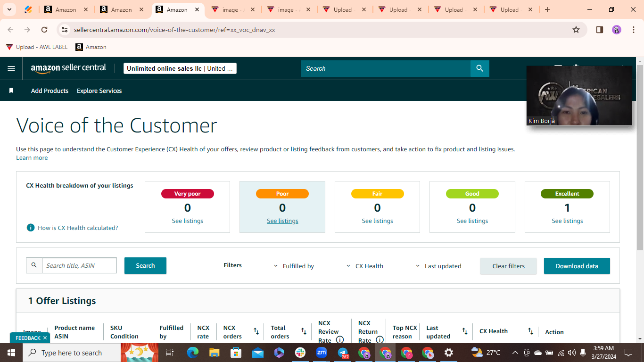Open the taskbar weather widget showing 27°C

point(486,353)
